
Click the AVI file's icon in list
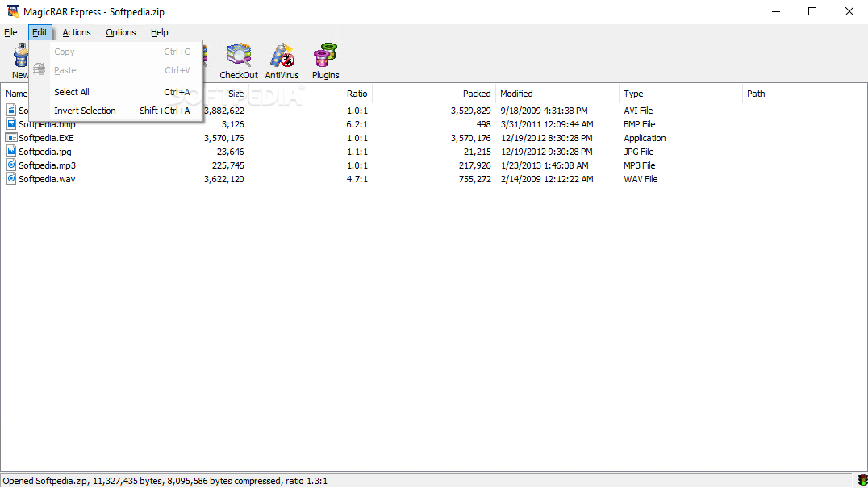point(11,111)
